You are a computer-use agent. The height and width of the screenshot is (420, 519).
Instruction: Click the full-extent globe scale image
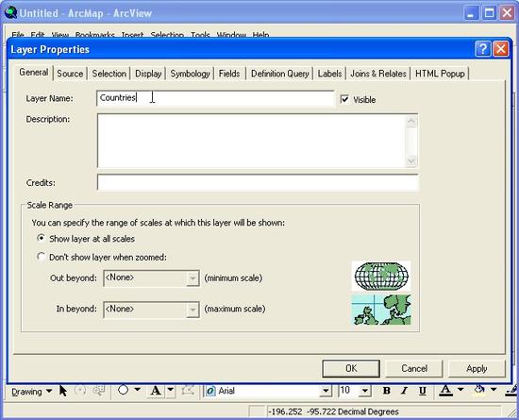[x=381, y=277]
